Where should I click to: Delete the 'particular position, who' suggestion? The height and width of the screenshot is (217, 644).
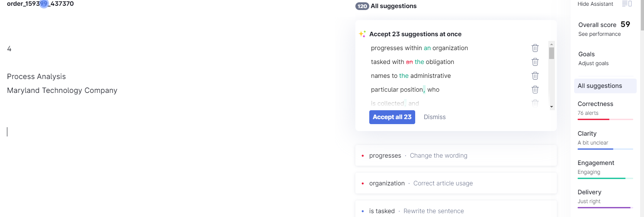(x=535, y=89)
